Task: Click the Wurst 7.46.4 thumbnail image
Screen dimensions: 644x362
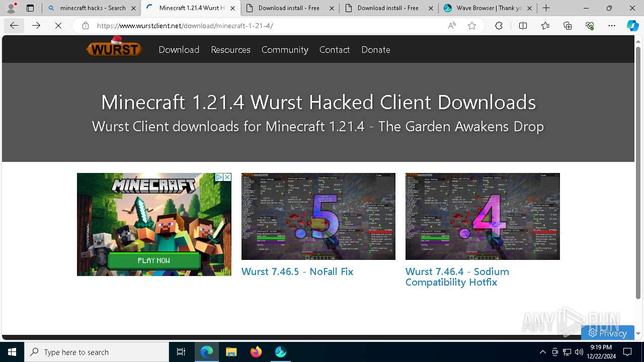Action: point(482,216)
